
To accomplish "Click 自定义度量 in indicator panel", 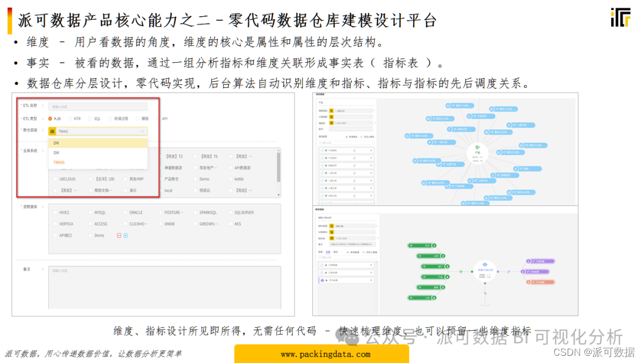I will (x=370, y=253).
